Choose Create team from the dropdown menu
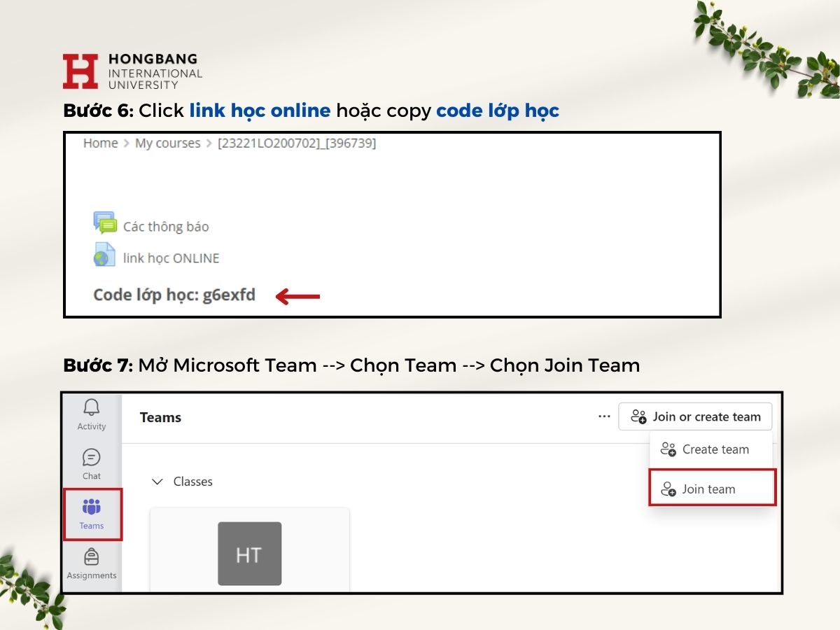This screenshot has width=840, height=630. click(x=710, y=449)
